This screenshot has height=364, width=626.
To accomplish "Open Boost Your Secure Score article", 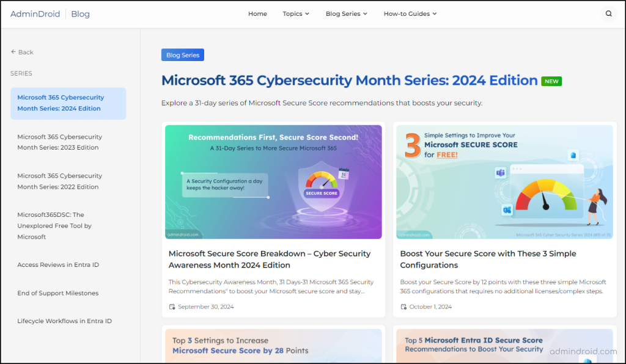I will 488,259.
